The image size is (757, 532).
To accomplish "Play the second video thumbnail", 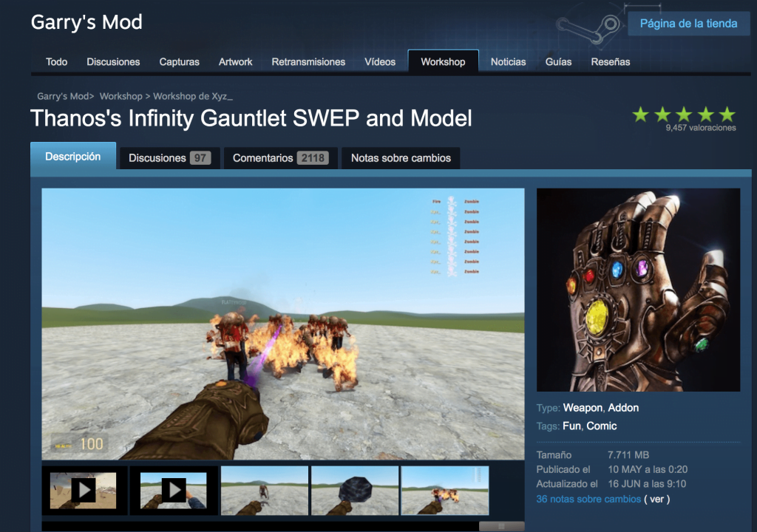I will 174,491.
